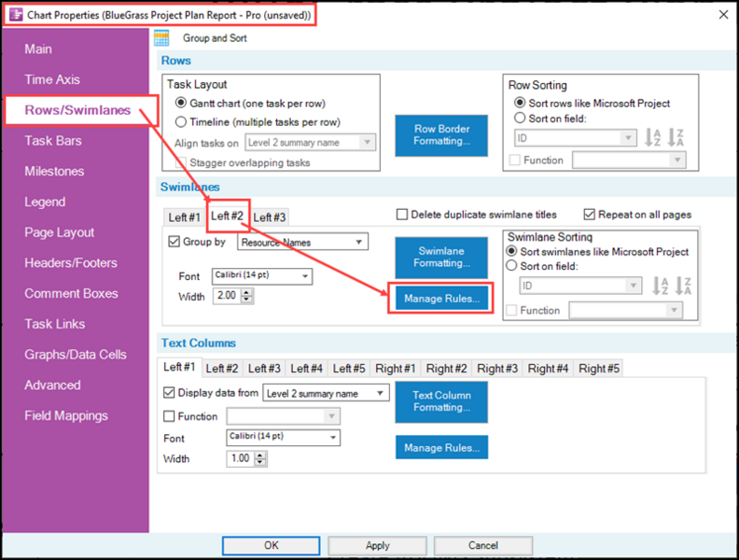Open Text Columns Function dropdown
The height and width of the screenshot is (560, 739).
tap(284, 416)
